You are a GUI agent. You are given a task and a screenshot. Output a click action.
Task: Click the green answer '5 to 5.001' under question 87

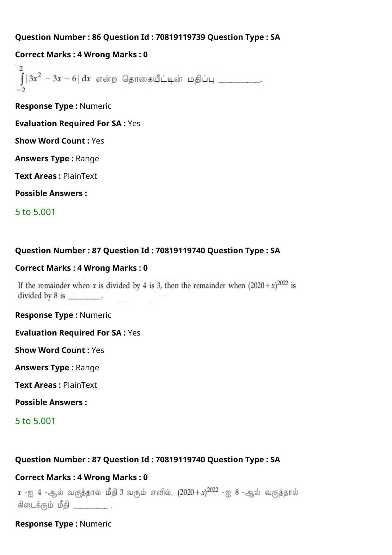(35, 421)
